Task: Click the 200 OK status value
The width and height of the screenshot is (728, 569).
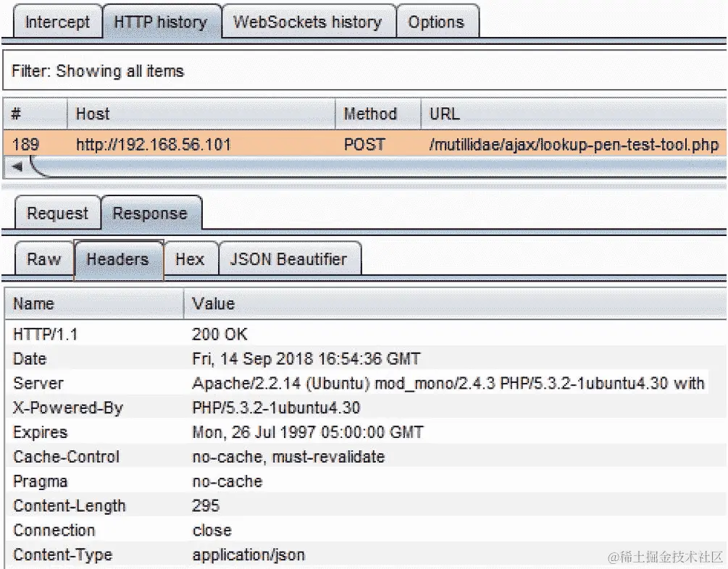Action: click(x=220, y=334)
